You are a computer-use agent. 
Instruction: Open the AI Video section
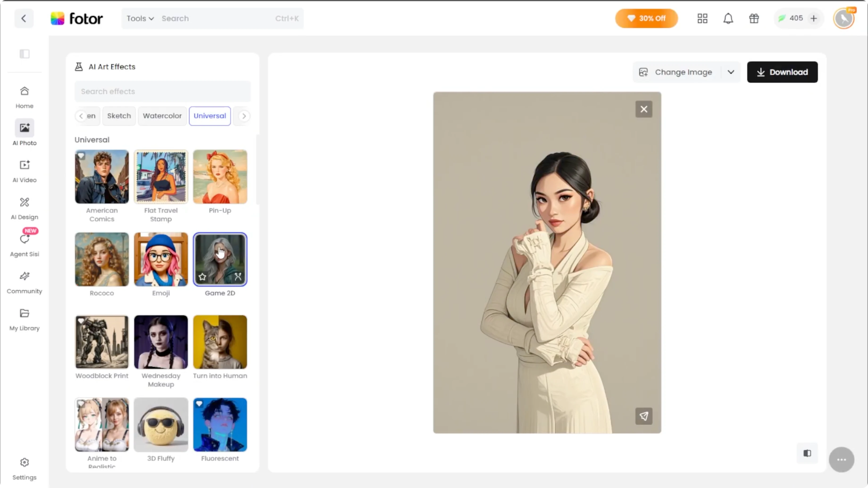pos(24,171)
